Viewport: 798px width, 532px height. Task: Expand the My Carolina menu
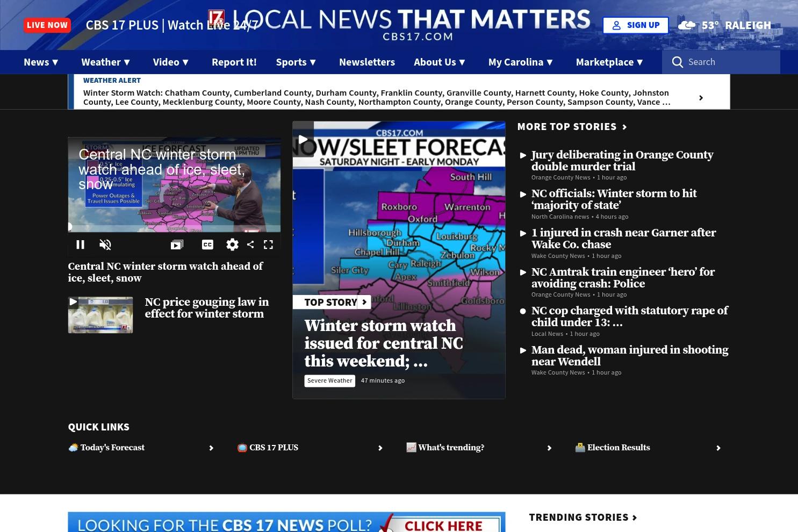[x=521, y=62]
